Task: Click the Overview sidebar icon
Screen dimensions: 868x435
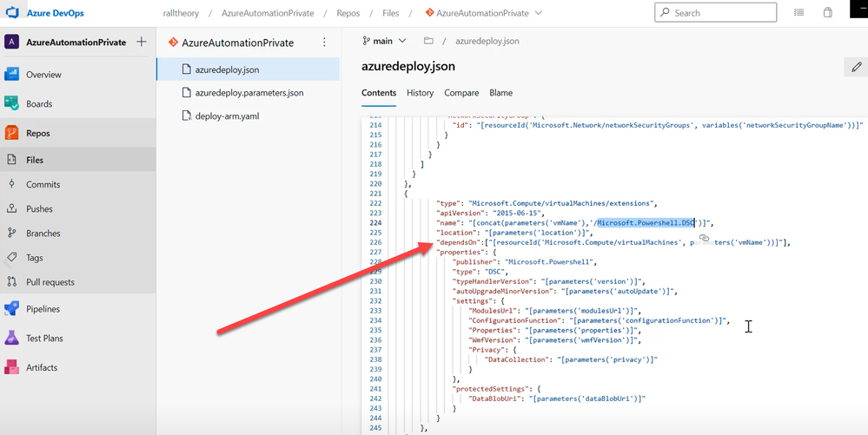Action: coord(11,74)
